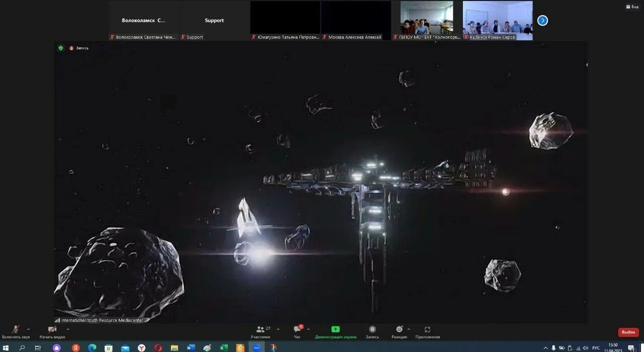Screen dimensions: 644x352
Task: Unmute microphone with Включить звук
Action: pyautogui.click(x=16, y=332)
